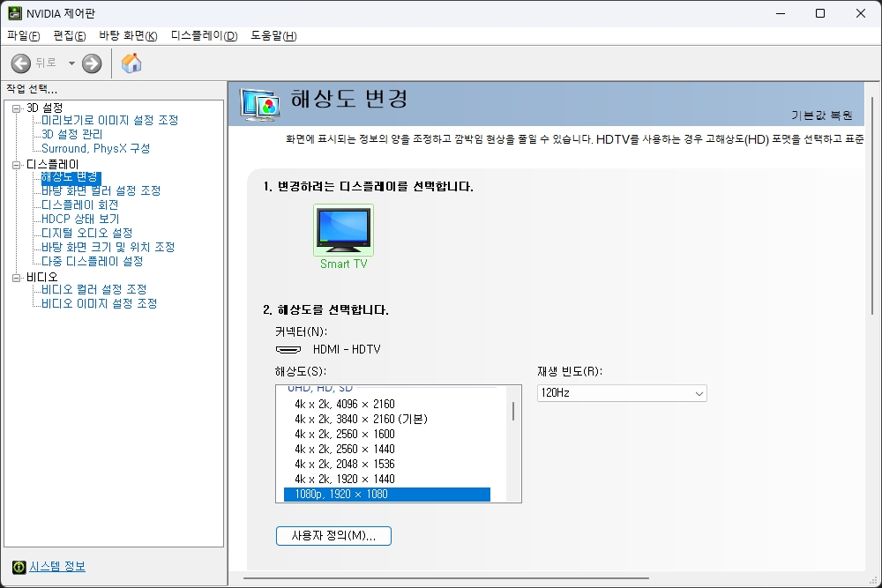Select 해상도 변경 in the tree
The height and width of the screenshot is (588, 882).
pyautogui.click(x=71, y=178)
